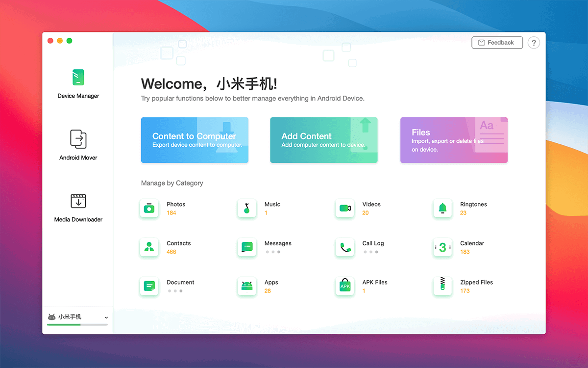This screenshot has height=368, width=588.
Task: Open the Files card
Action: point(454,140)
